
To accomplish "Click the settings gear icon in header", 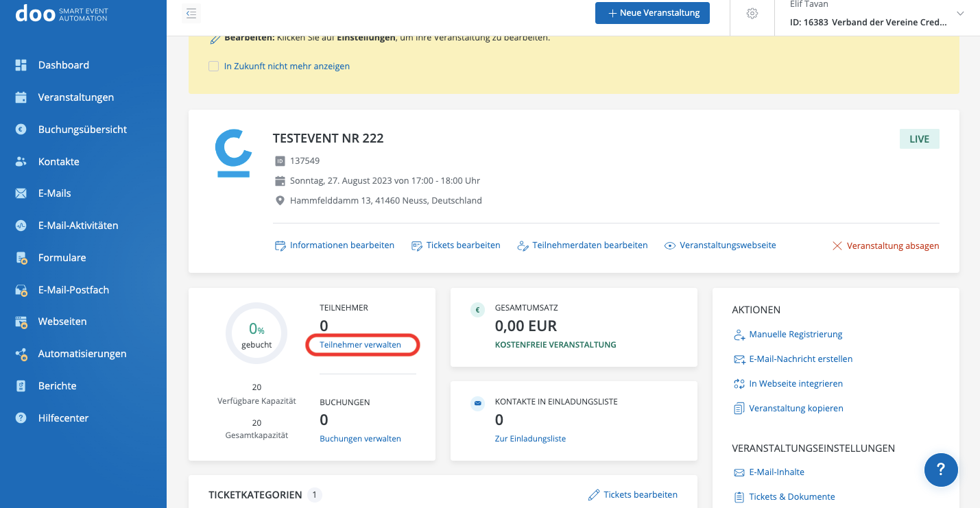I will tap(752, 14).
